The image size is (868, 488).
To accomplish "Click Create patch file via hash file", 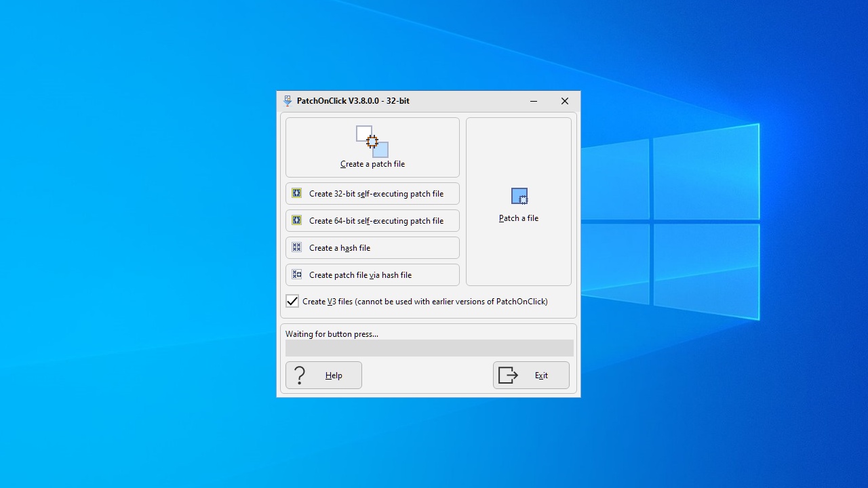I will (x=372, y=274).
